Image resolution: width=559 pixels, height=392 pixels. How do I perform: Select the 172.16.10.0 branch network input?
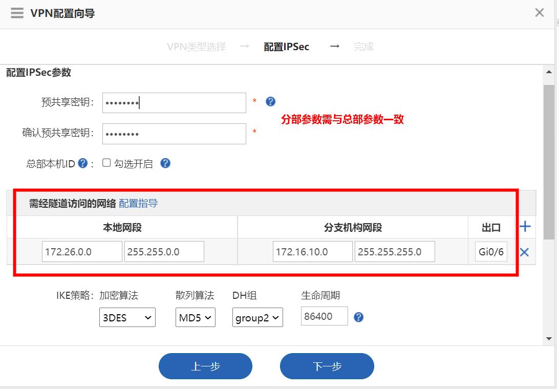(312, 251)
